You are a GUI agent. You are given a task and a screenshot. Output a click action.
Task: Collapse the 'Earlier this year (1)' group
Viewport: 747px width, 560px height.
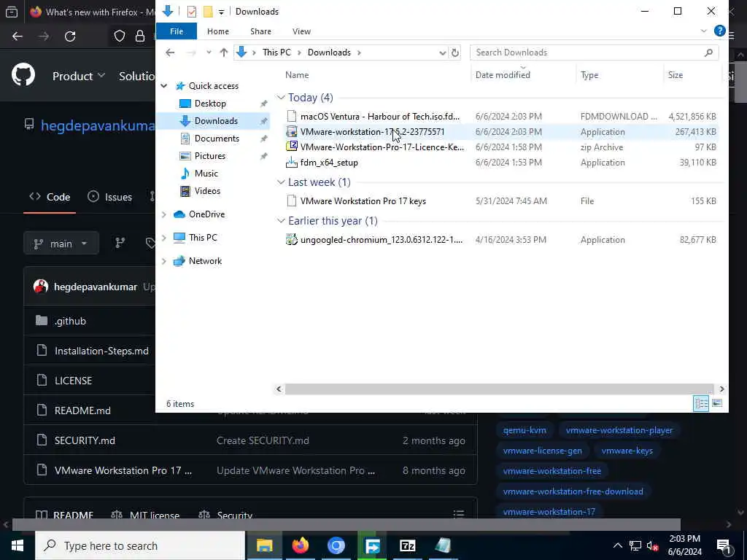[x=281, y=221]
